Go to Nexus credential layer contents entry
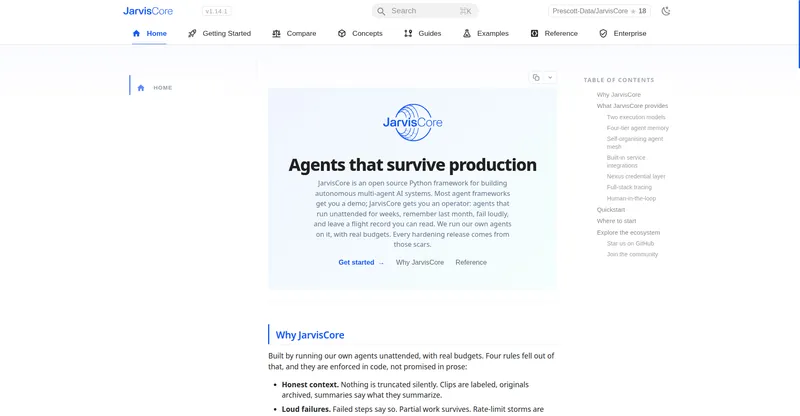Viewport: 800px width, 416px height. (x=636, y=176)
